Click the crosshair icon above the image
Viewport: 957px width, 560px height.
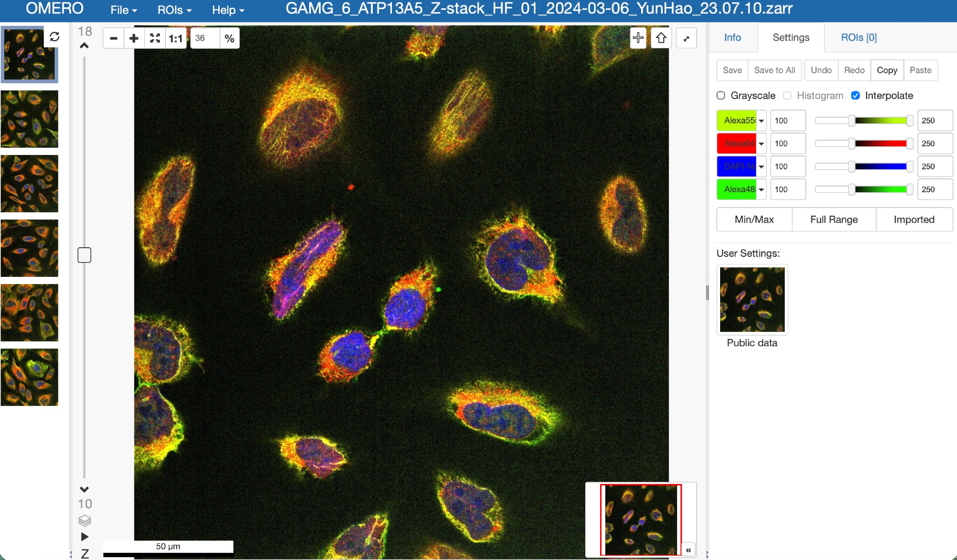[638, 38]
